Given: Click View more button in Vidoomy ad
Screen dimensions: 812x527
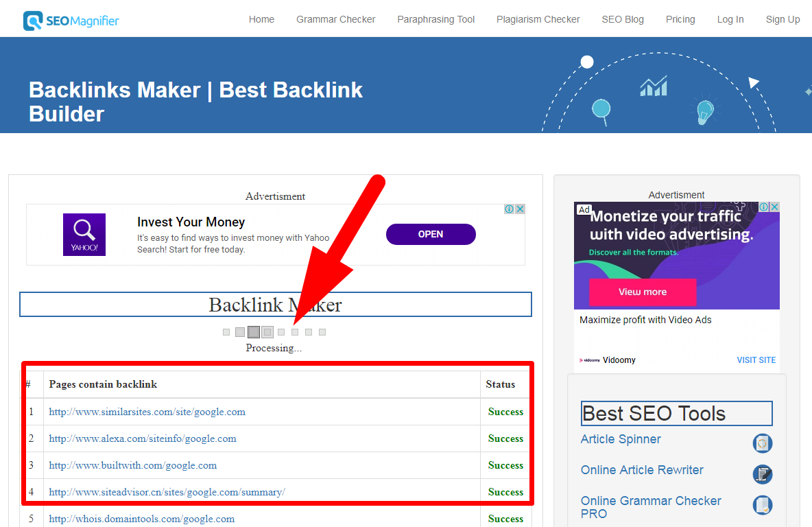Looking at the screenshot, I should [x=643, y=292].
